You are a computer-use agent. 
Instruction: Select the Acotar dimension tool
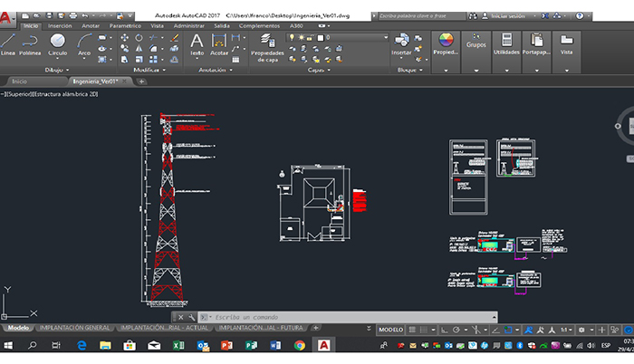click(x=219, y=43)
